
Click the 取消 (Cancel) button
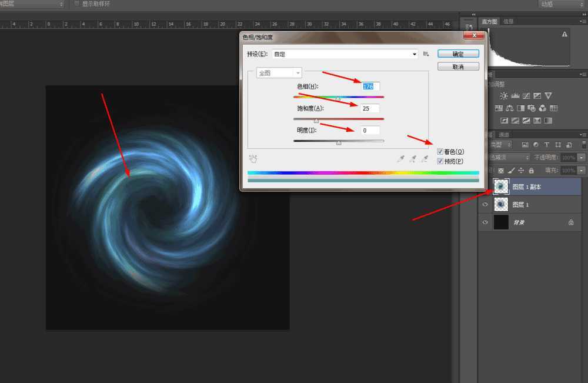pos(459,65)
